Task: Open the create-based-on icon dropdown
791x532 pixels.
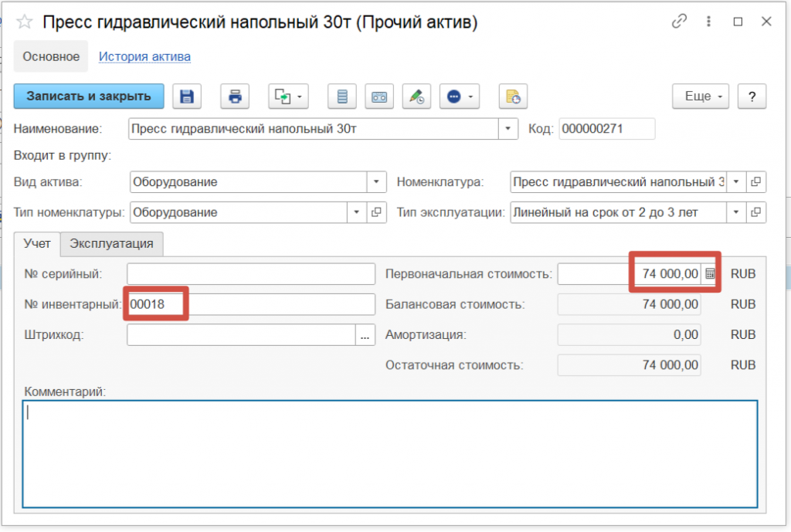Action: 289,97
